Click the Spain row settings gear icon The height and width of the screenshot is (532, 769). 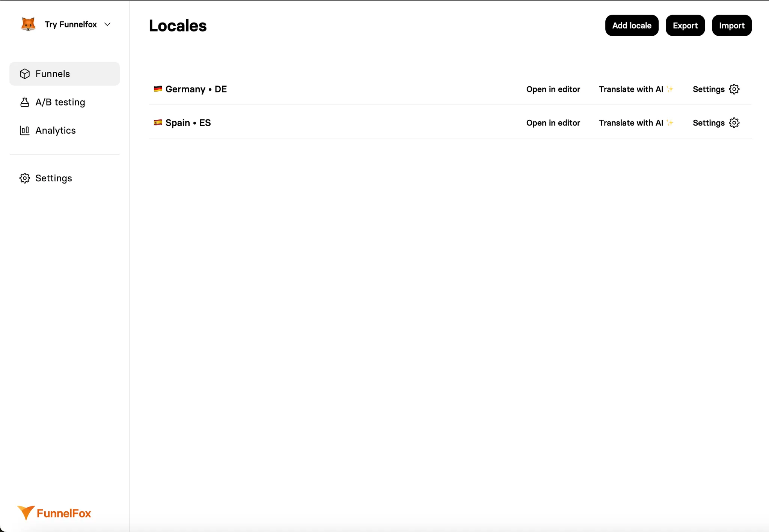[734, 123]
